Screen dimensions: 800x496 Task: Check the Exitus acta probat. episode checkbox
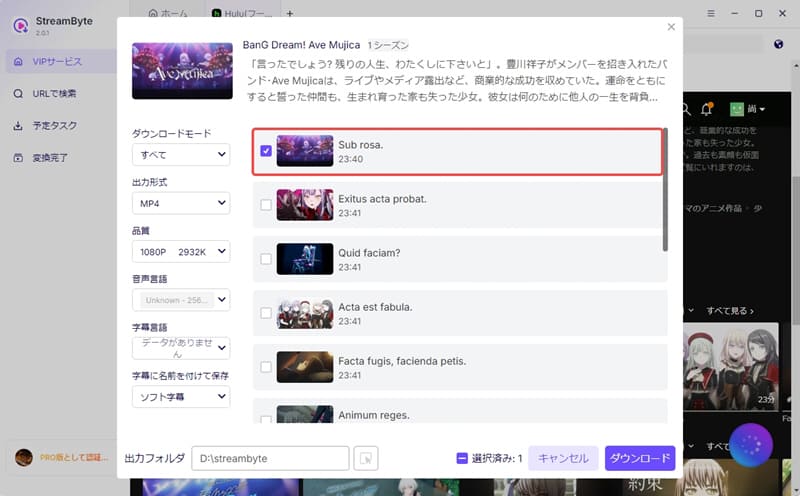click(266, 205)
